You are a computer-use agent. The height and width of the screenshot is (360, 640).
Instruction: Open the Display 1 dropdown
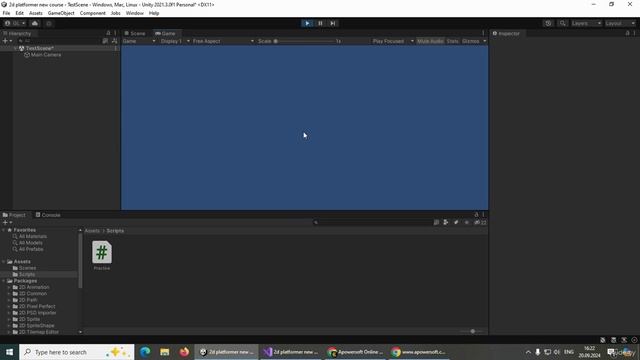pyautogui.click(x=175, y=41)
